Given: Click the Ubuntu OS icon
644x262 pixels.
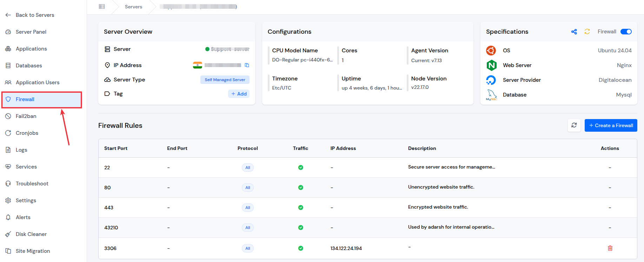Looking at the screenshot, I should click(x=491, y=51).
